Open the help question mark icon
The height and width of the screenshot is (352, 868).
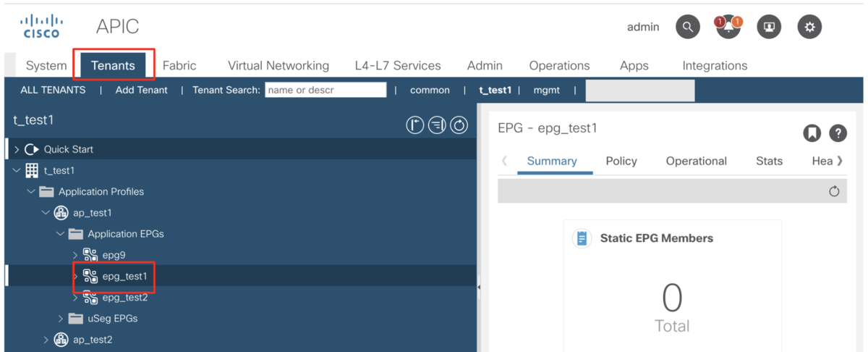pos(838,133)
